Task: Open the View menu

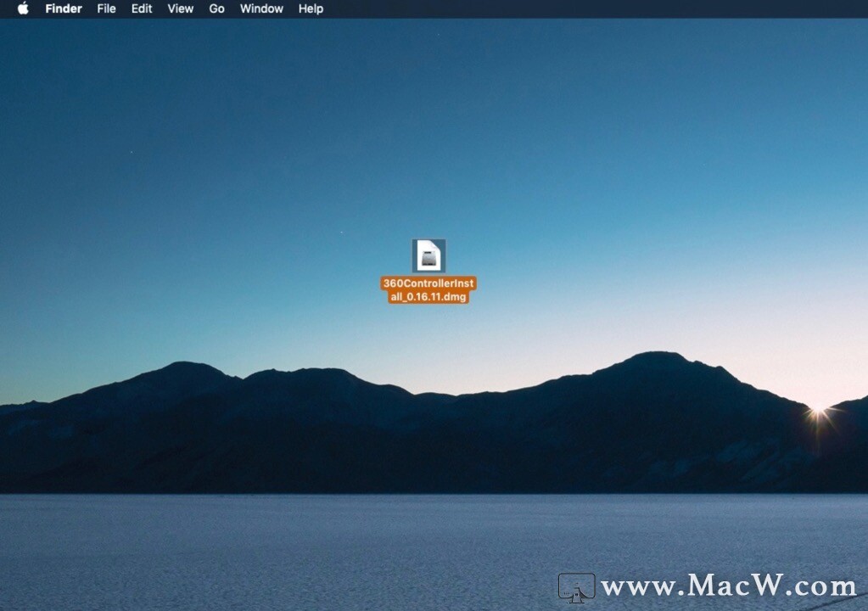Action: [x=181, y=8]
